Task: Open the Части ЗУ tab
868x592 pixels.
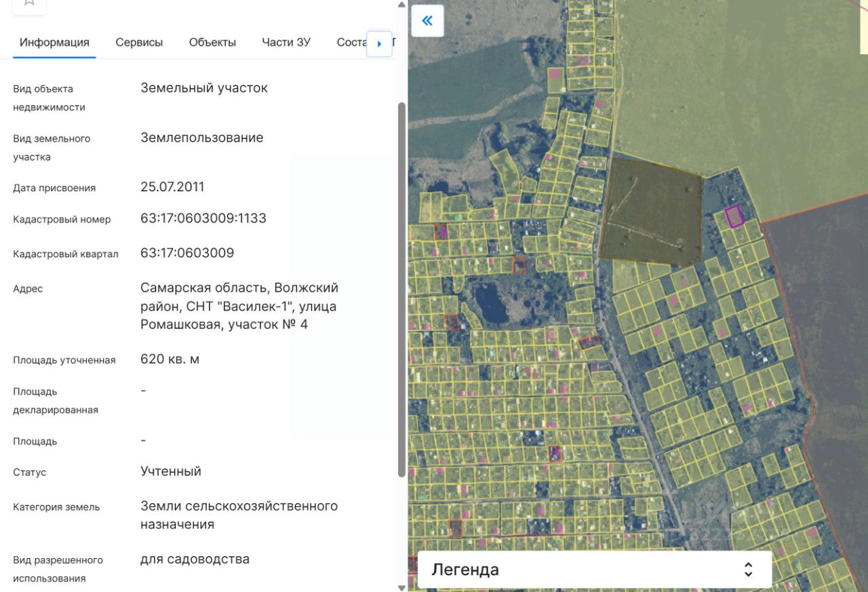Action: (286, 42)
